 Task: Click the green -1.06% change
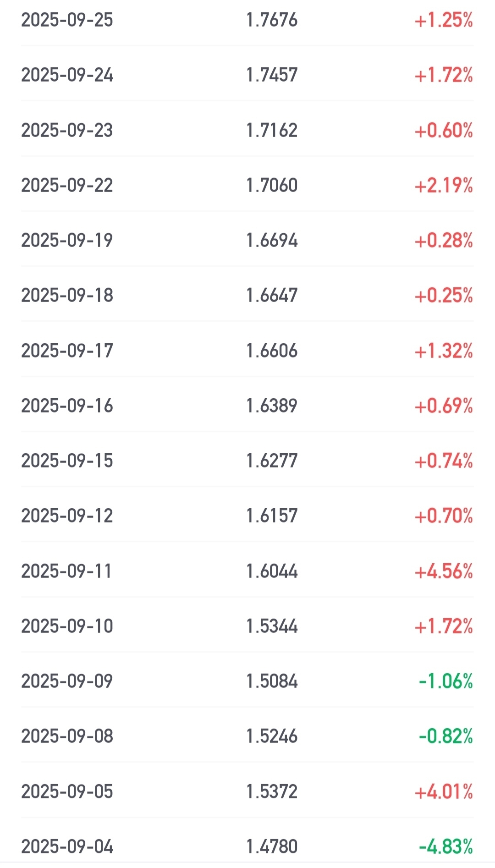click(x=445, y=681)
